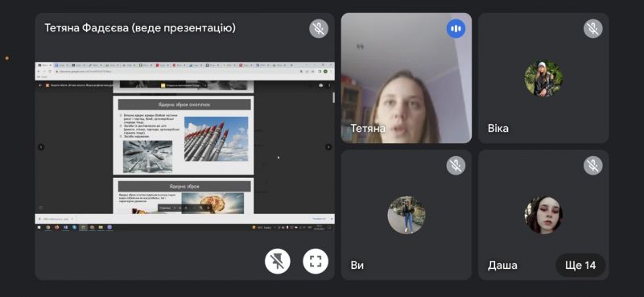Click the muted microphone icon on presentation tile
Viewport: 644px width, 297px height.
[319, 29]
